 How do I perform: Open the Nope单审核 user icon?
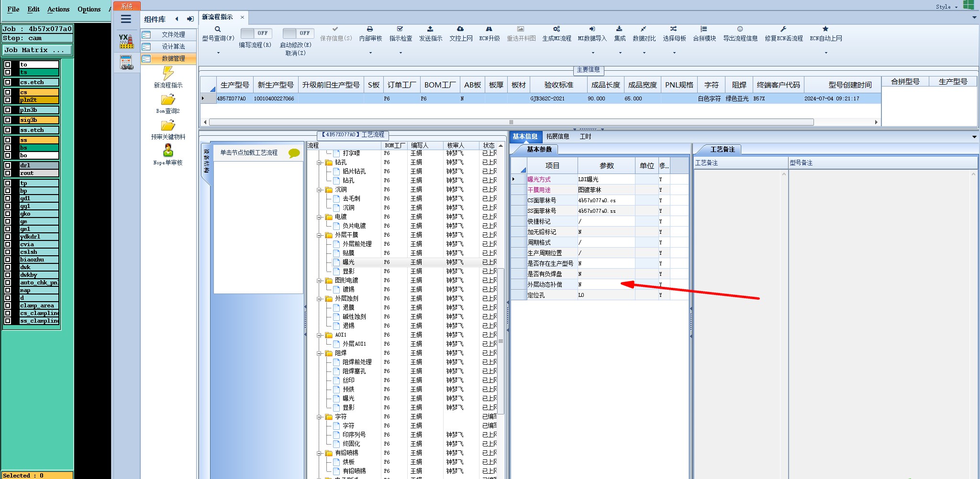pos(168,151)
